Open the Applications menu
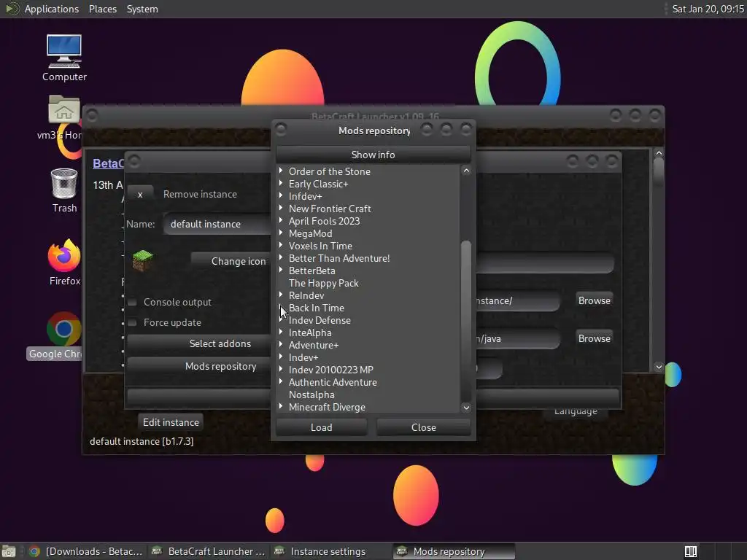The height and width of the screenshot is (560, 747). (x=52, y=9)
